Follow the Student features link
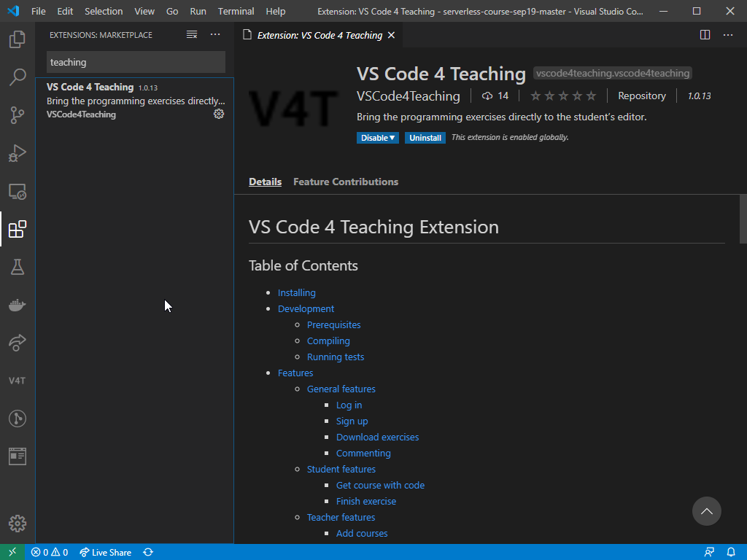 pos(341,470)
